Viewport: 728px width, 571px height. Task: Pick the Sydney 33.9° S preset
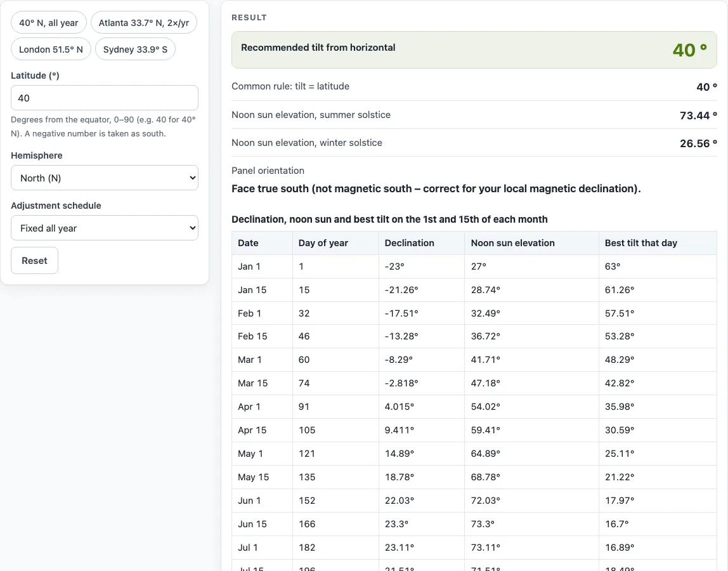(135, 49)
